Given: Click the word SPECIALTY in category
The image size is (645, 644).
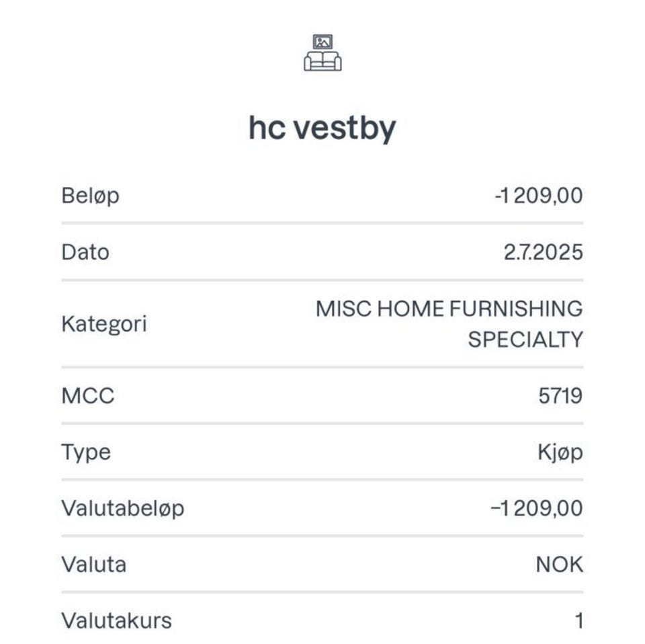Looking at the screenshot, I should coord(525,339).
